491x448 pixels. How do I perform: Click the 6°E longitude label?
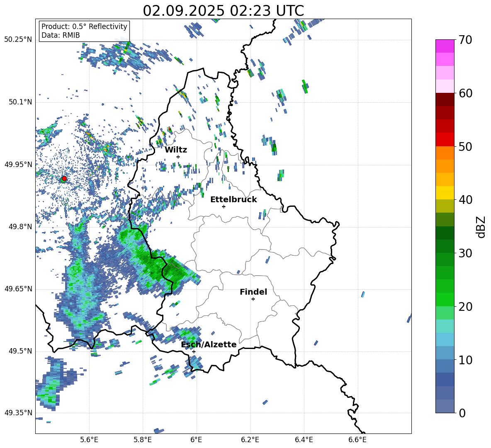[x=196, y=440]
